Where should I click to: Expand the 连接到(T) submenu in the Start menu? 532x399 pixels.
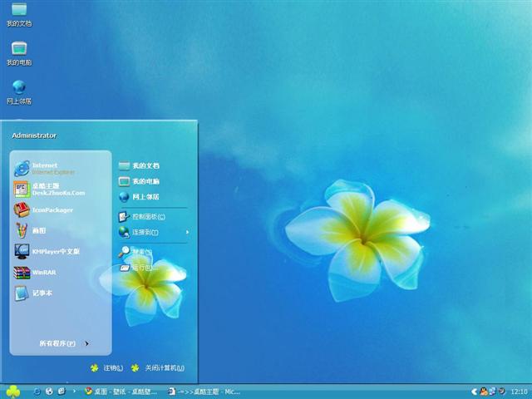point(153,232)
